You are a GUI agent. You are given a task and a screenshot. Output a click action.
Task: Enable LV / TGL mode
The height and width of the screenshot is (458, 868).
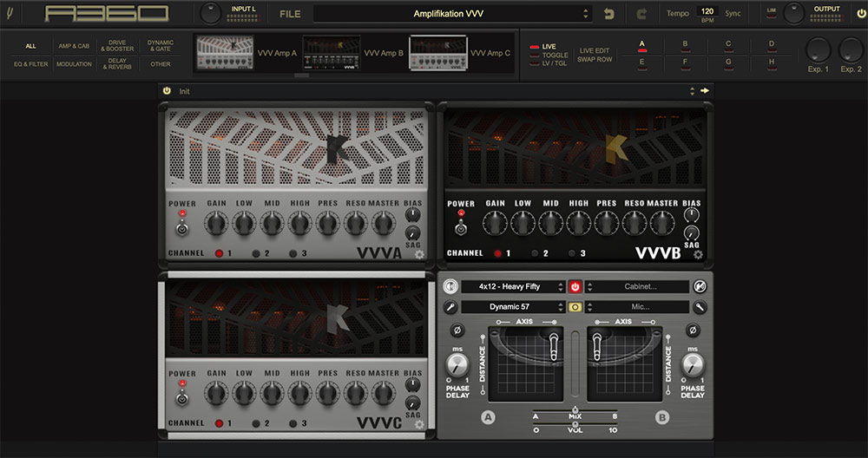pos(549,63)
